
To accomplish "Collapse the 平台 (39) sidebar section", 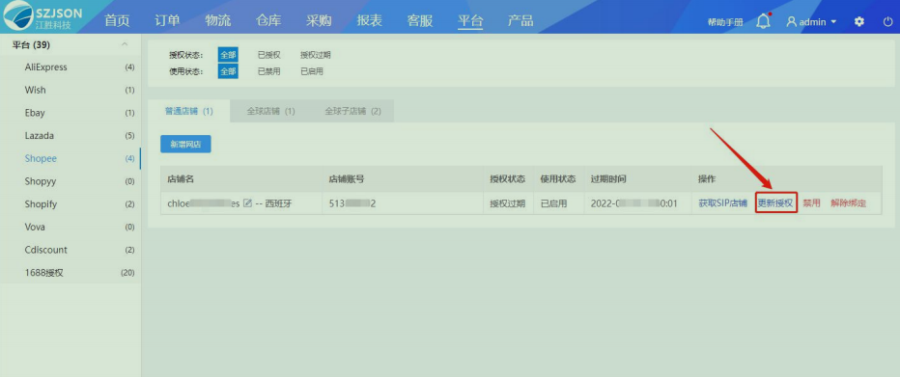I will [125, 45].
